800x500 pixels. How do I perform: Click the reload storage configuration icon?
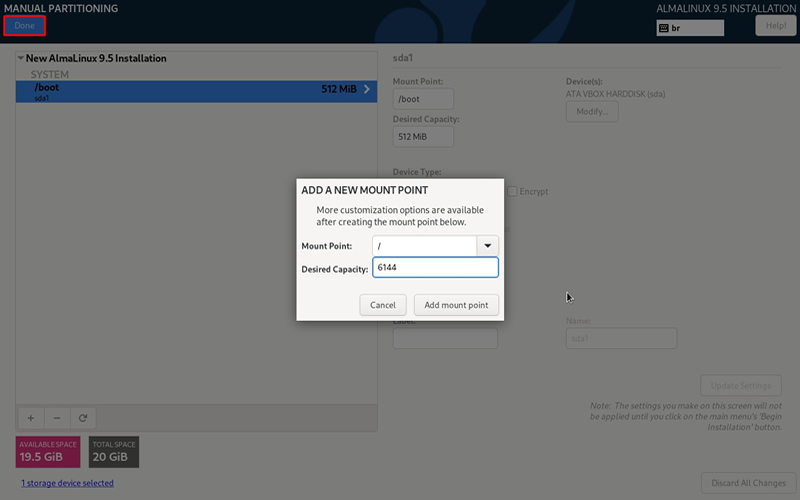[x=83, y=418]
